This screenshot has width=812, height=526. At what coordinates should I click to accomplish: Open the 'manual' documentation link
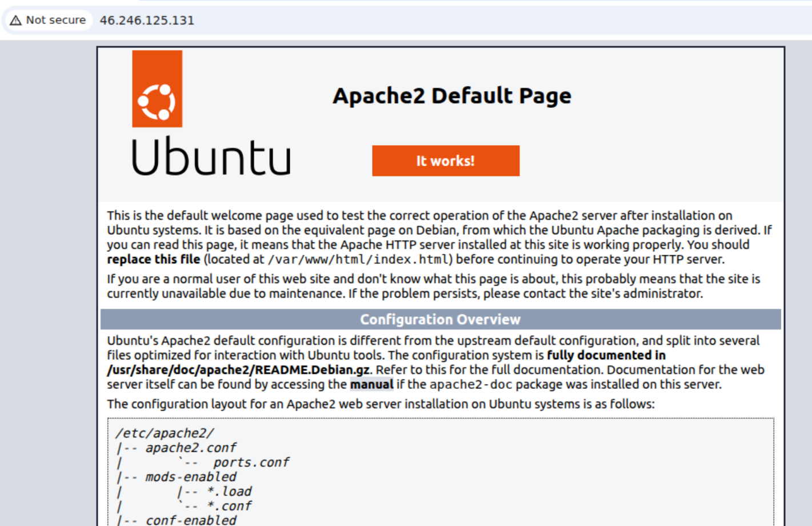(371, 384)
